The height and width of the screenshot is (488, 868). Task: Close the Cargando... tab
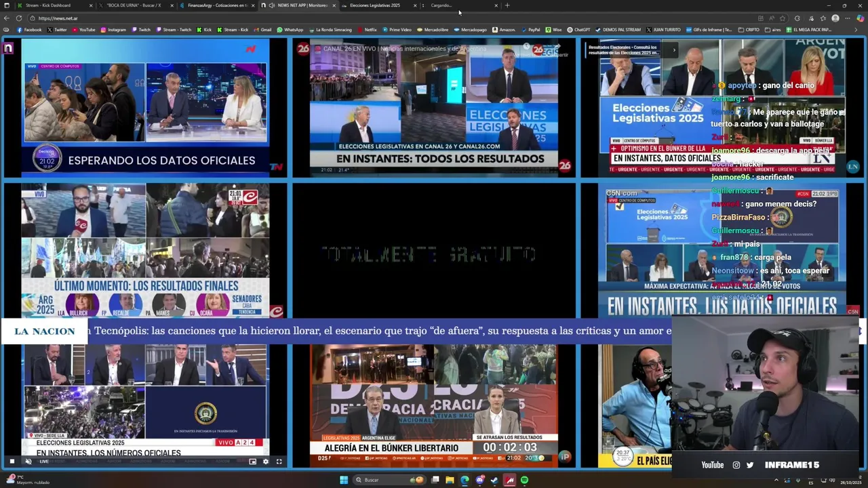coord(496,5)
